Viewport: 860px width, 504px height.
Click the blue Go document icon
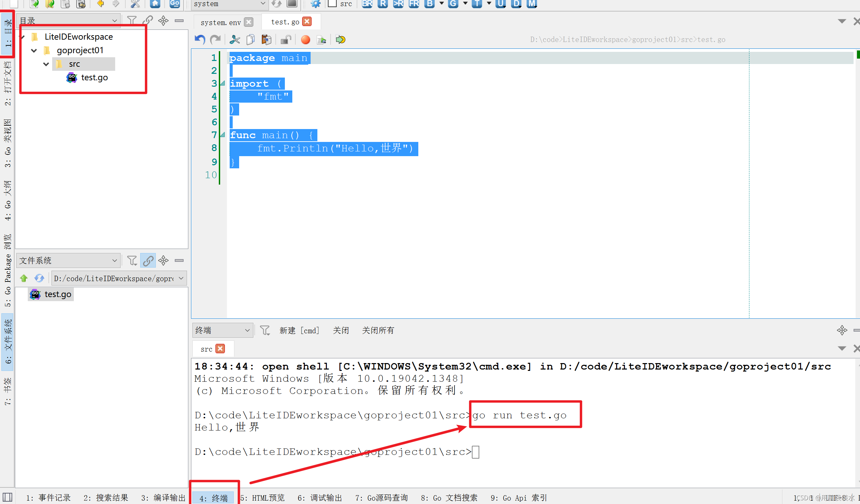click(x=174, y=4)
